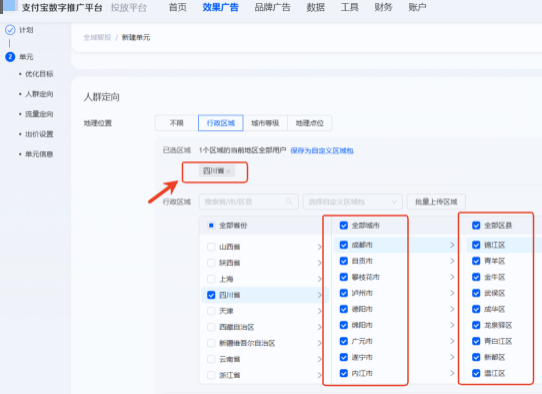Image resolution: width=542 pixels, height=394 pixels.
Task: Click 保存为自定义区域包 link
Action: click(x=322, y=151)
